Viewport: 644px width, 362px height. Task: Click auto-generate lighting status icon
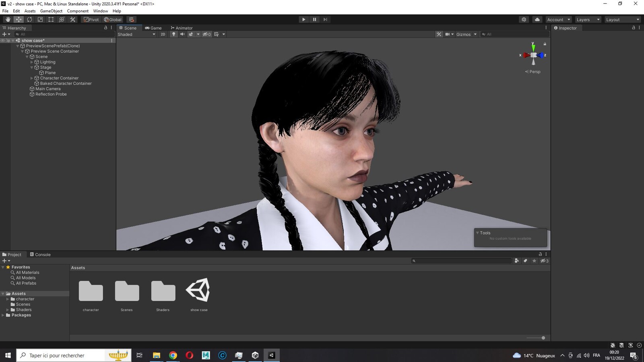tap(630, 345)
